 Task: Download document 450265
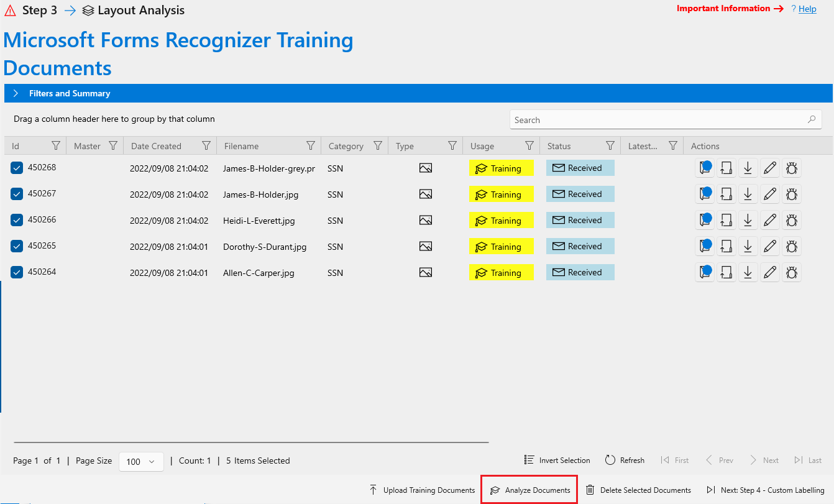click(x=748, y=246)
